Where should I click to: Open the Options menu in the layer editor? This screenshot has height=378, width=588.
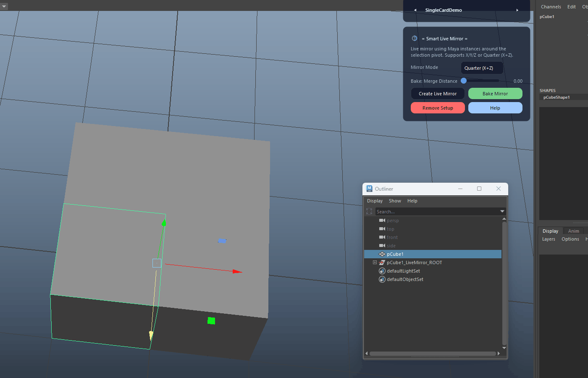(x=570, y=239)
